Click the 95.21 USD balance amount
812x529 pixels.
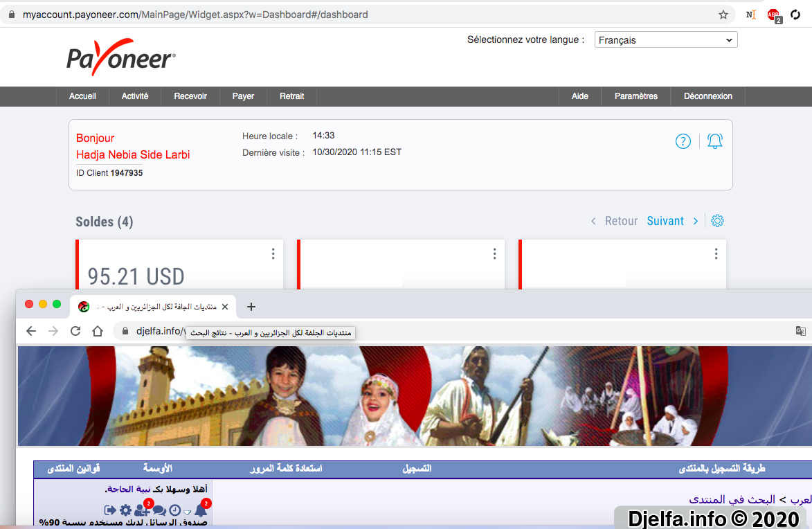pos(136,277)
